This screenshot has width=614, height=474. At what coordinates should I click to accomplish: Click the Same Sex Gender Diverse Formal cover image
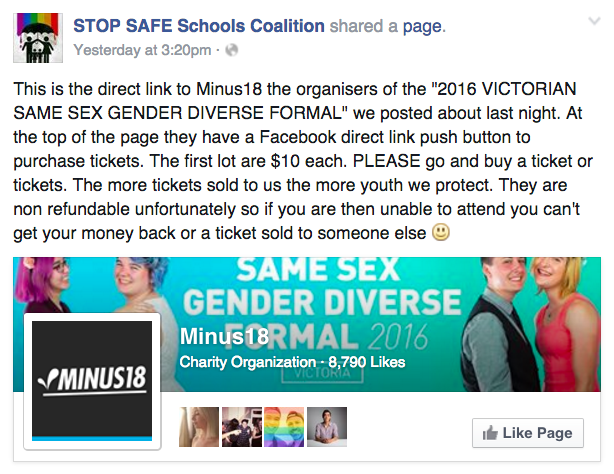[x=307, y=324]
